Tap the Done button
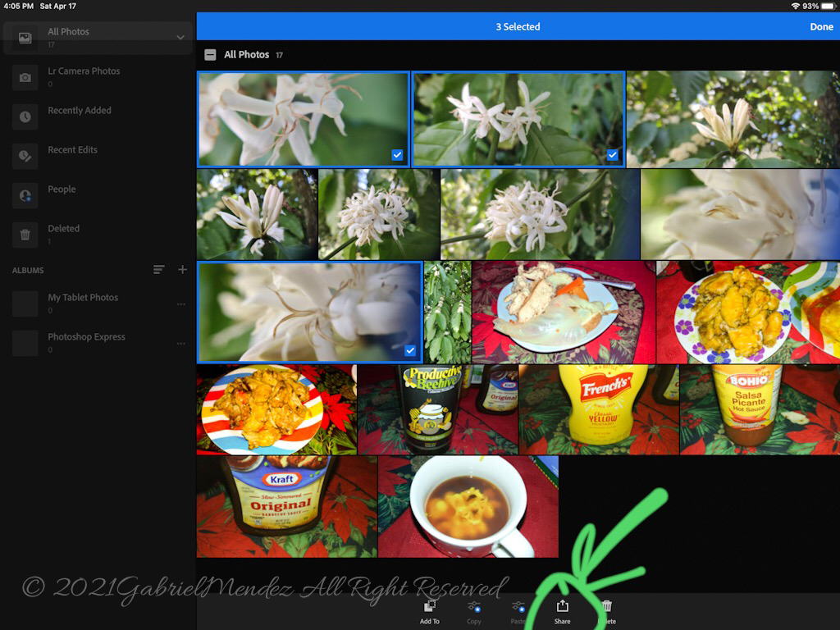Viewport: 840px width, 630px height. click(x=821, y=27)
